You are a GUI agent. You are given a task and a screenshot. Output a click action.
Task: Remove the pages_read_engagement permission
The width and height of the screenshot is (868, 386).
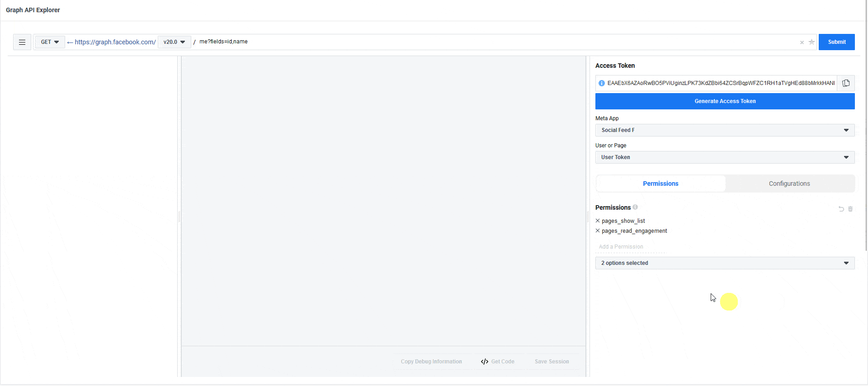pyautogui.click(x=598, y=231)
